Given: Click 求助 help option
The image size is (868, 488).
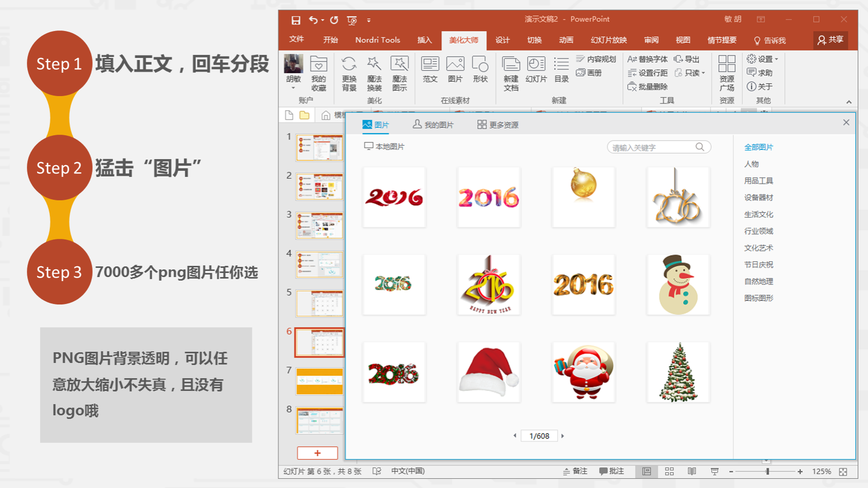Looking at the screenshot, I should coord(760,73).
